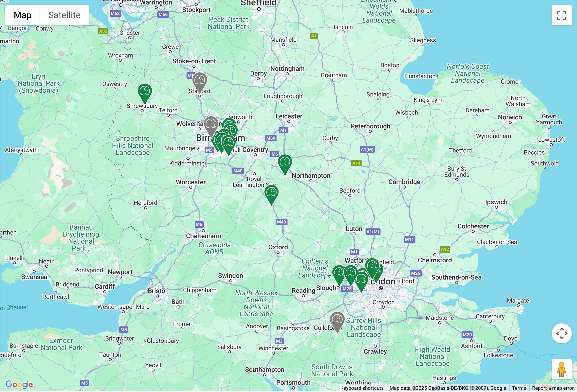Screen dimensions: 577x392
Task: Toggle fullscreen map view
Action: pos(562,15)
